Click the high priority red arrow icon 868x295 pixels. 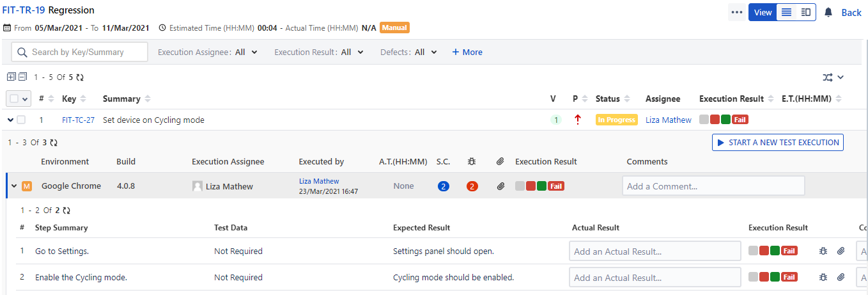tap(577, 120)
